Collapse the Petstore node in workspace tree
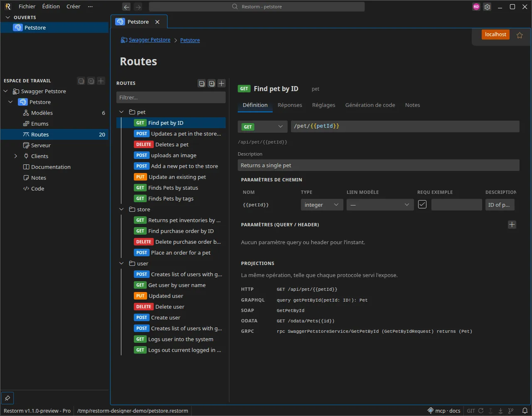The image size is (532, 416). coord(11,102)
